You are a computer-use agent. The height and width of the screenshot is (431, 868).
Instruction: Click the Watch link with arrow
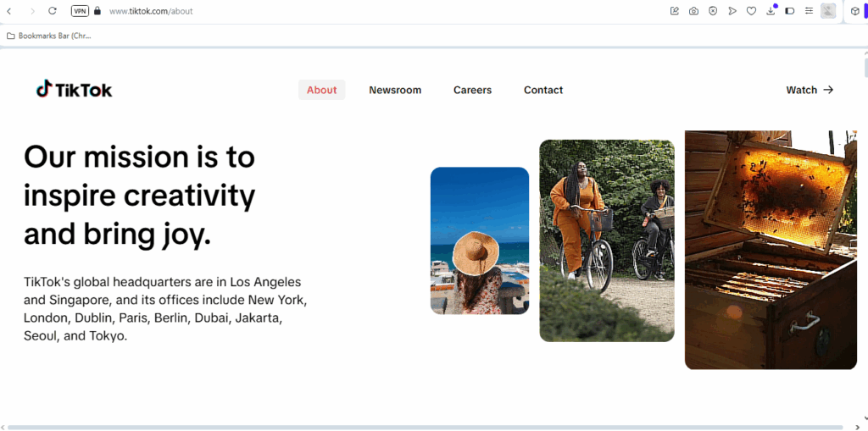(810, 90)
